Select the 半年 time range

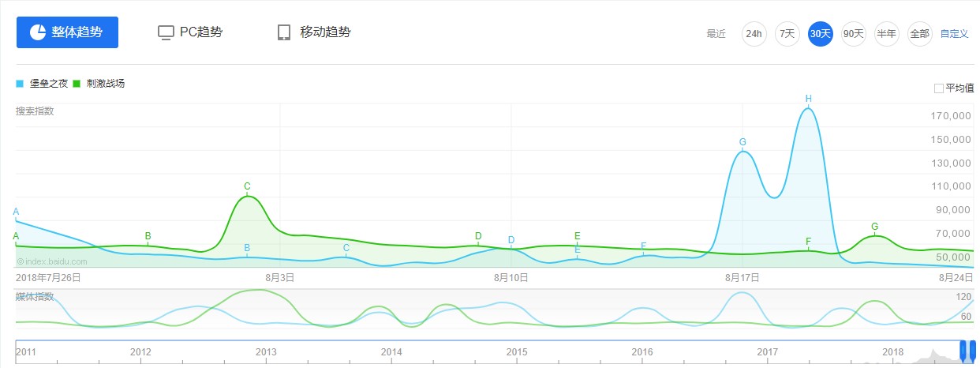click(x=887, y=34)
